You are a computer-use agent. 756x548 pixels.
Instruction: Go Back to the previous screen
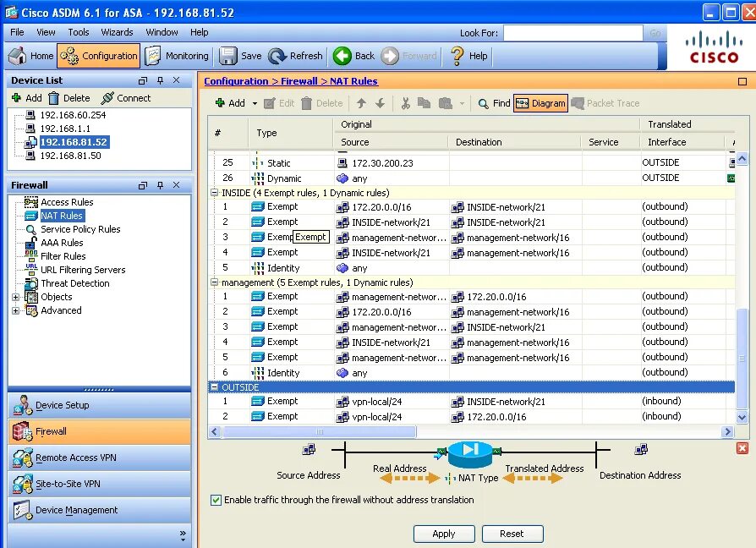[x=353, y=56]
